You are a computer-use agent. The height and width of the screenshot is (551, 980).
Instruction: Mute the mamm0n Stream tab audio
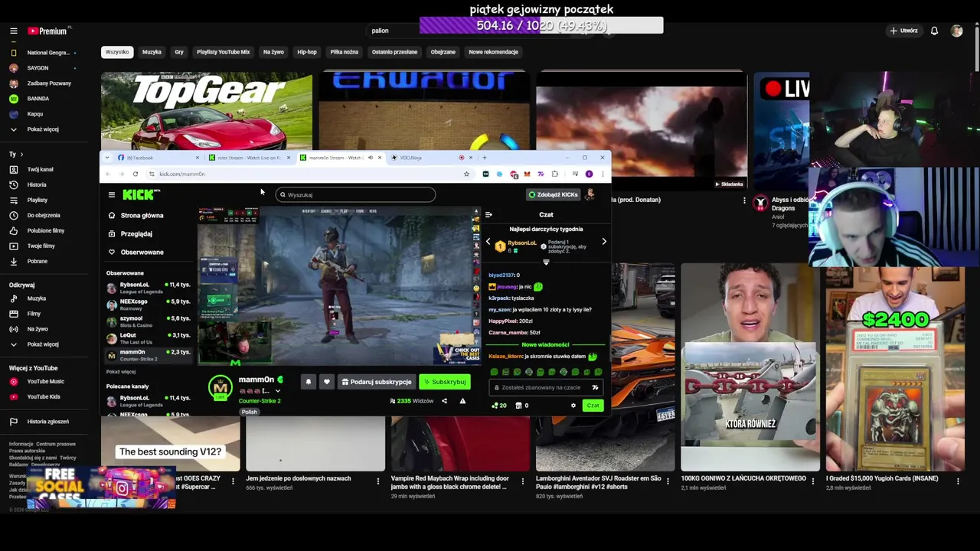point(371,158)
